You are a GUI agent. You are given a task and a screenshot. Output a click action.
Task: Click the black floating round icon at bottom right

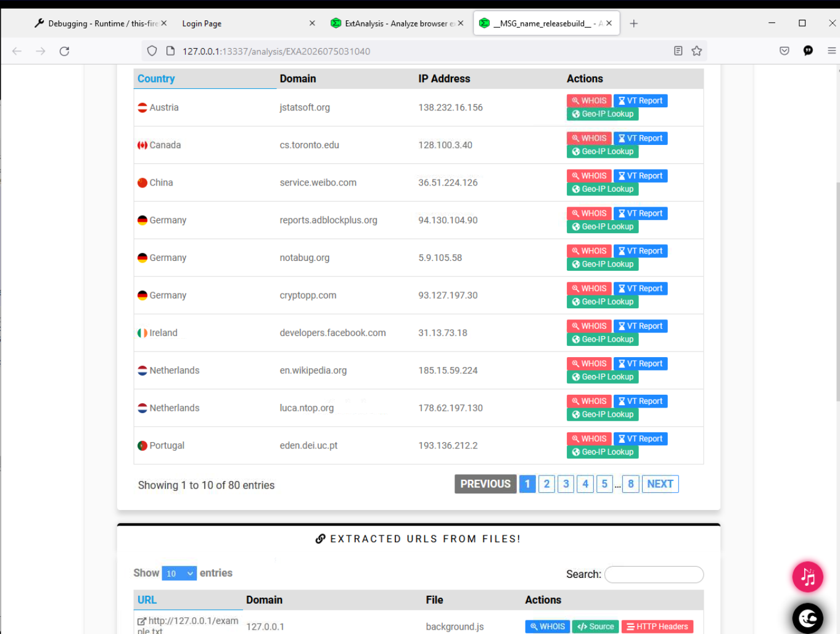(807, 617)
